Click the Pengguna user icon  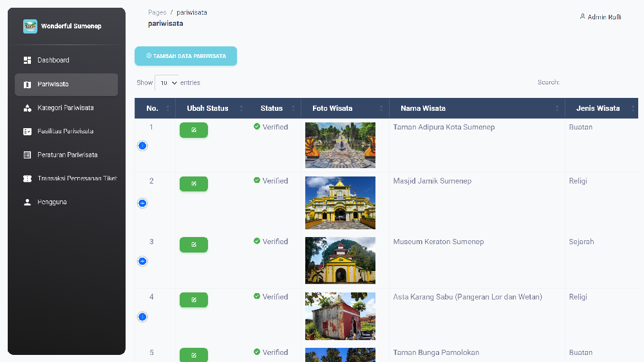pos(27,202)
